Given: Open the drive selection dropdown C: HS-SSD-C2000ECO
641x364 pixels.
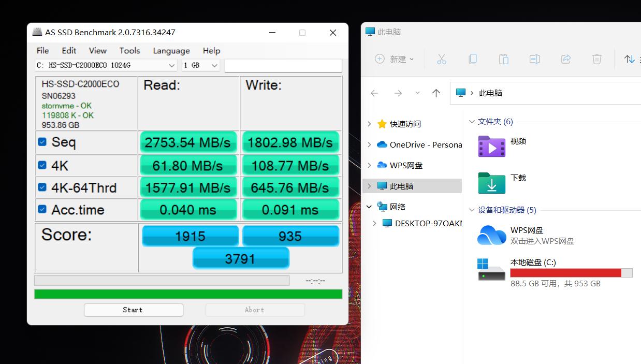Looking at the screenshot, I should (106, 65).
